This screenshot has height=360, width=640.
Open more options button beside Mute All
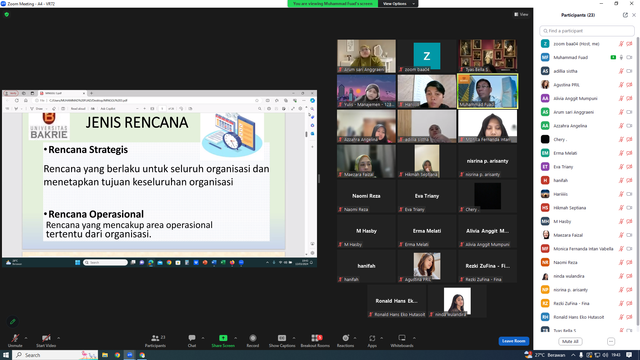pyautogui.click(x=611, y=341)
